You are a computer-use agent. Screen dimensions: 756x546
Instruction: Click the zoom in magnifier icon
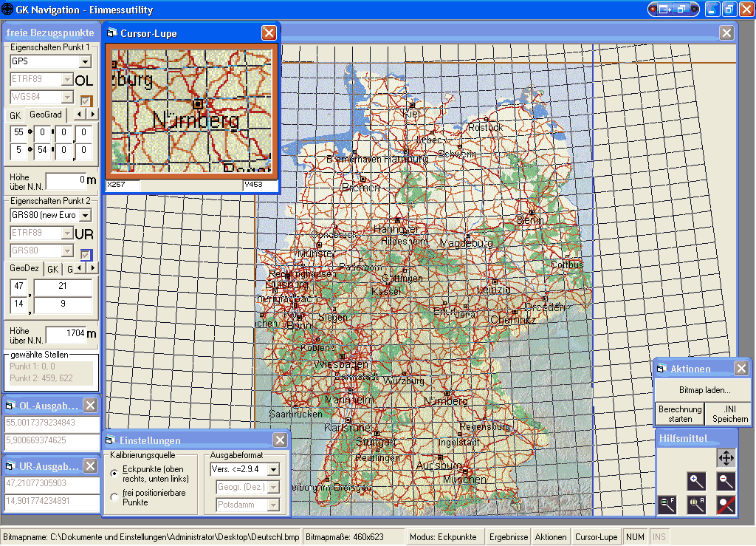point(696,482)
